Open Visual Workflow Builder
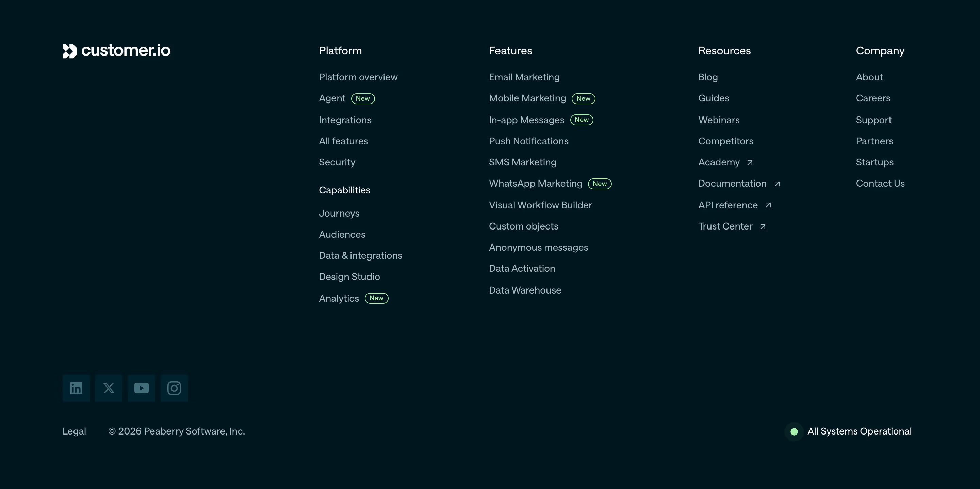The image size is (980, 489). point(540,205)
